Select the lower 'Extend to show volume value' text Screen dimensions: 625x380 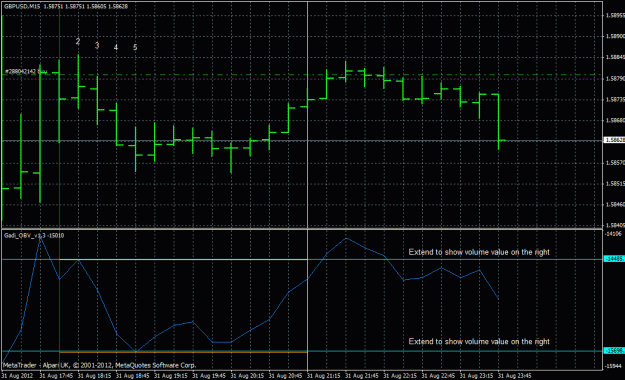point(479,341)
